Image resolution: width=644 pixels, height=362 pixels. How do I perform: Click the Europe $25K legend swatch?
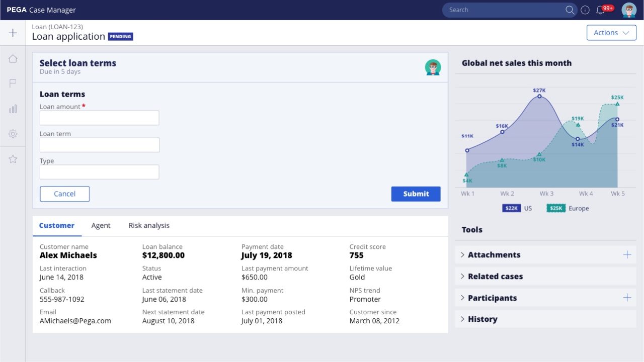[556, 208]
